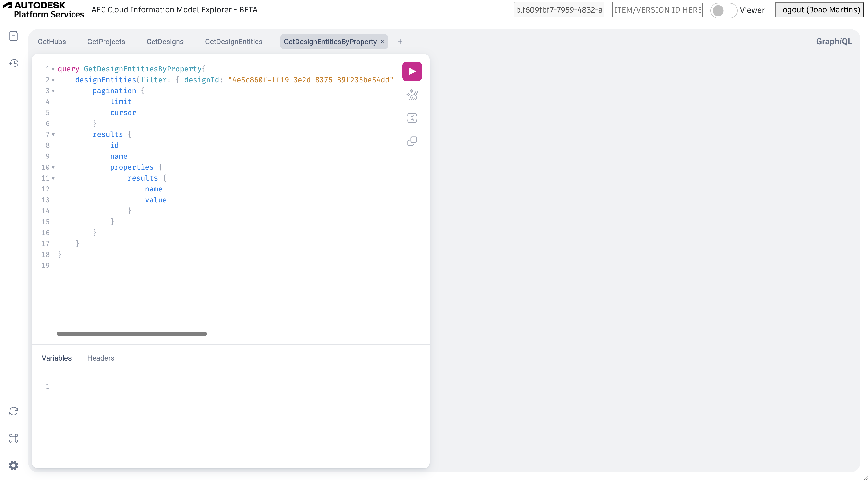Fold the pagination block at line 3
868x482 pixels.
(x=53, y=91)
